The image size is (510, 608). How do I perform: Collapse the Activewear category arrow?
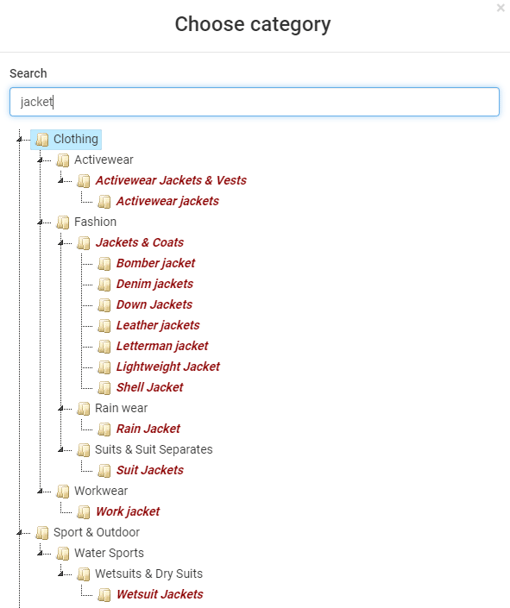click(x=40, y=160)
